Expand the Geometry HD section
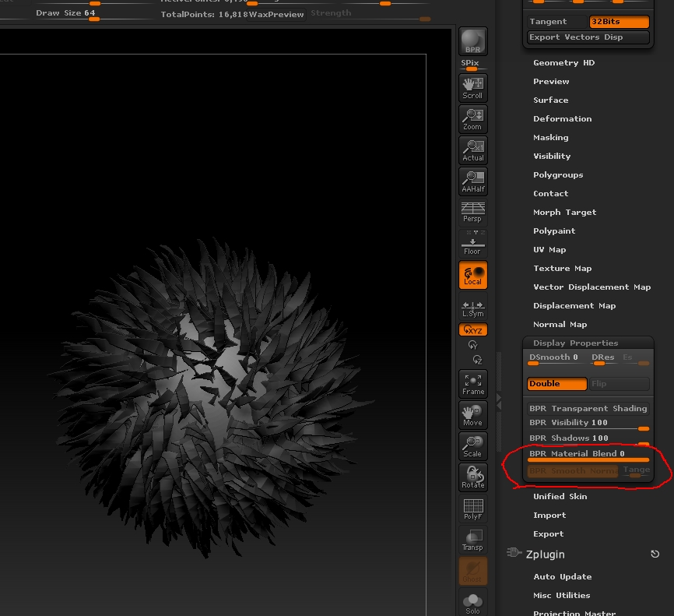The image size is (674, 616). (x=563, y=63)
